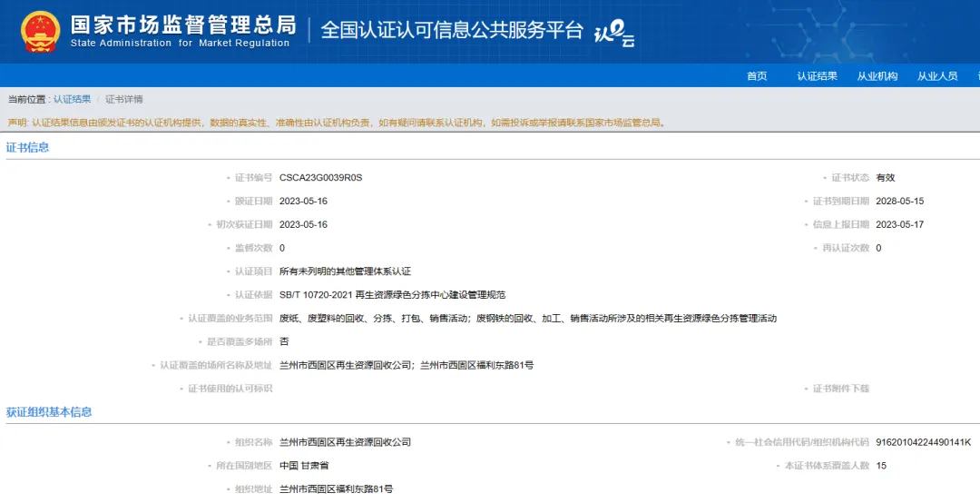Screen dimensions: 980x503
Task: Click report date 2023-05-17
Action: pyautogui.click(x=899, y=224)
